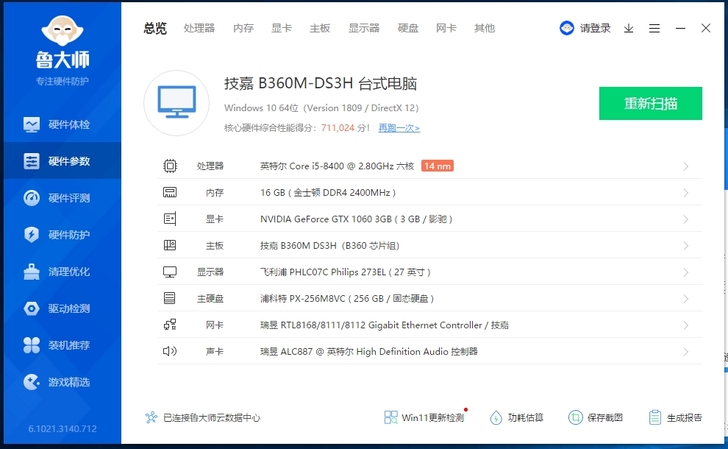Click 已连接鲁大师云数据中心 status
Screen dimensions: 728x449
[202, 417]
